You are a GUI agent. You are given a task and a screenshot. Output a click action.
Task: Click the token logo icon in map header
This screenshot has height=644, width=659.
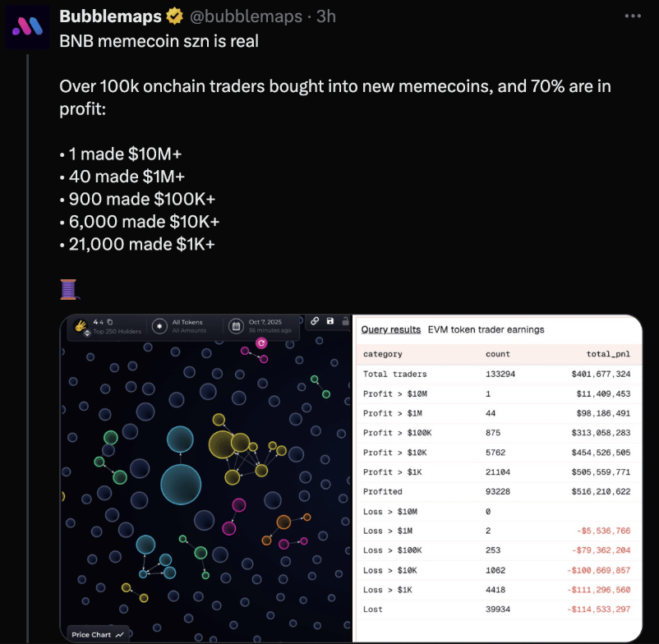[81, 324]
